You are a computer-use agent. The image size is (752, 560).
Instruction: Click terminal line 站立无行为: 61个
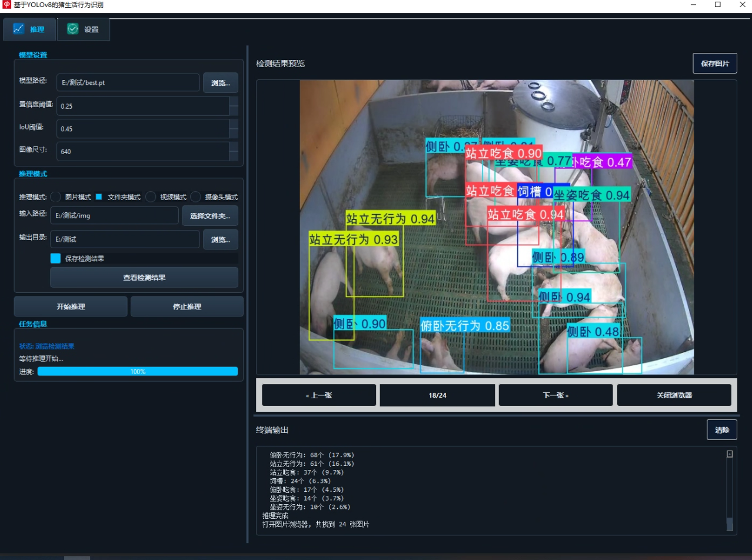coord(312,464)
